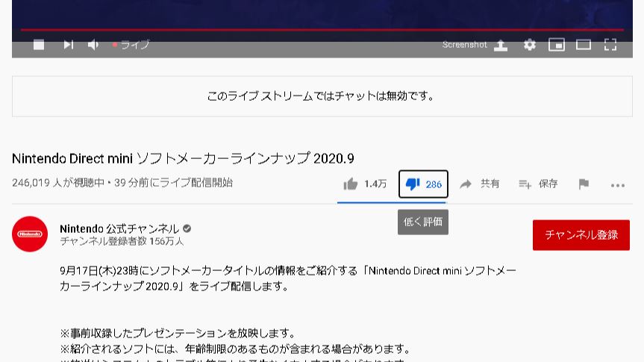
Task: Click the ※紹介されるソフトには age restriction line
Action: [236, 349]
